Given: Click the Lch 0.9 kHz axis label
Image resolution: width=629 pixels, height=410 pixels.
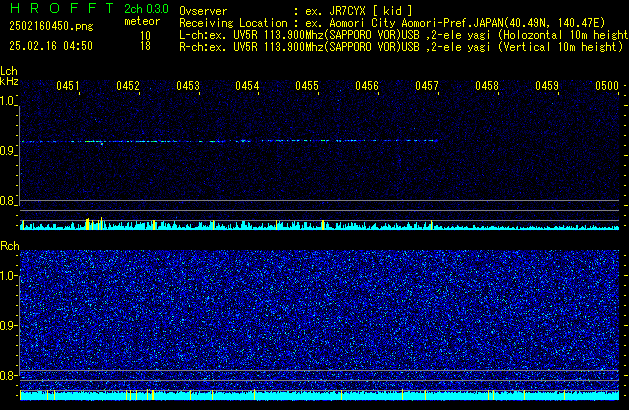Looking at the screenshot, I should tap(7, 151).
